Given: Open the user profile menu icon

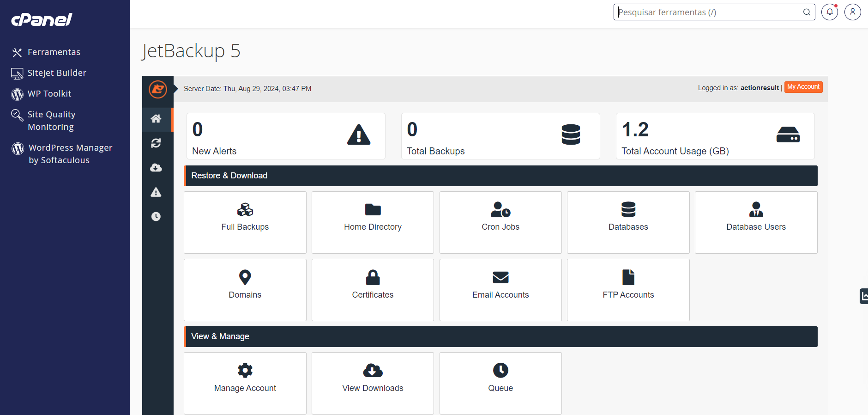Looking at the screenshot, I should pos(853,12).
